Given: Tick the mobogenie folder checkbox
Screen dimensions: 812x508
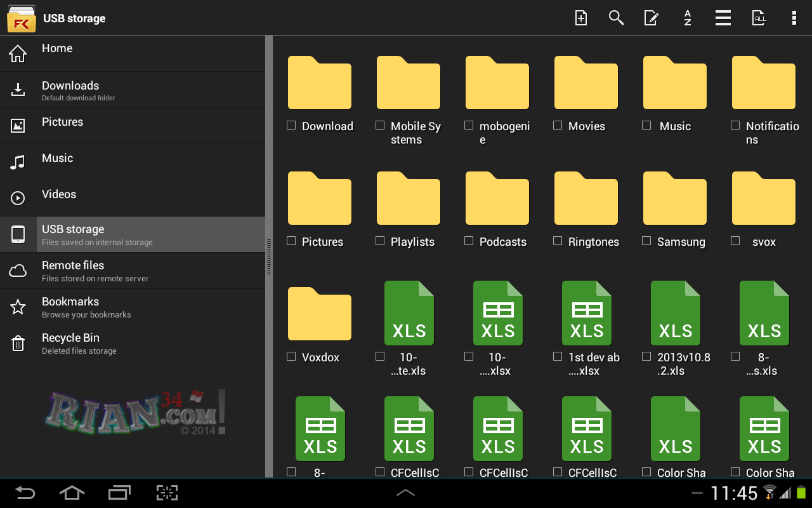Looking at the screenshot, I should click(x=469, y=126).
